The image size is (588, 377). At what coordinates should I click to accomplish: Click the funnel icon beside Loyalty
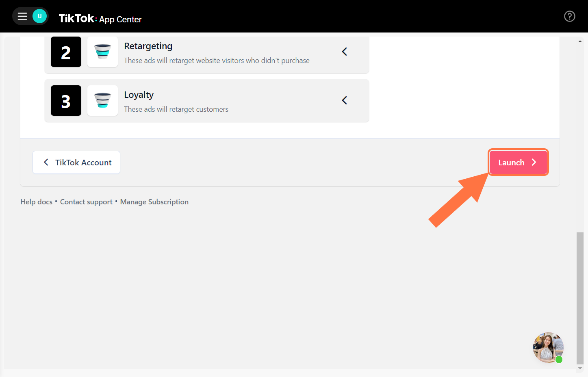point(102,100)
